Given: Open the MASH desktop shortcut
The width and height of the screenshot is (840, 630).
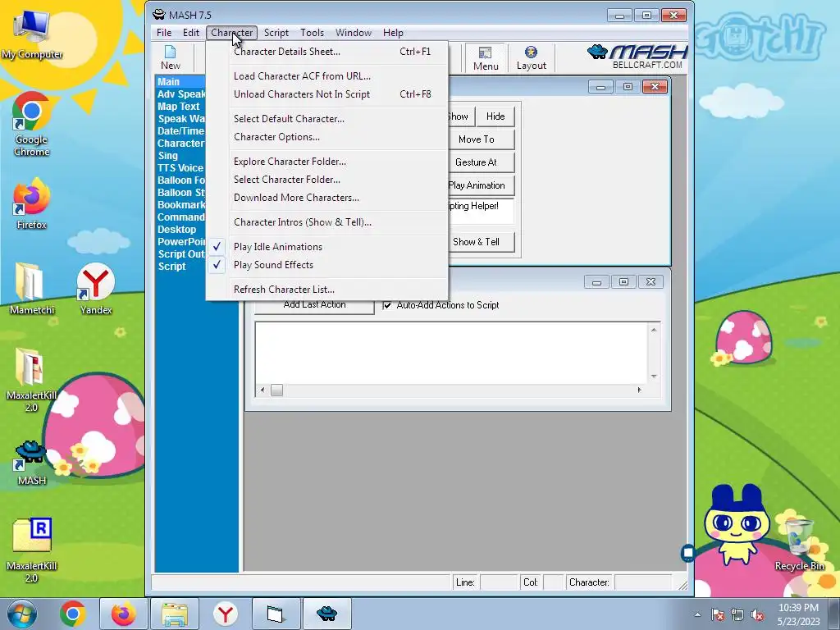Looking at the screenshot, I should [32, 463].
